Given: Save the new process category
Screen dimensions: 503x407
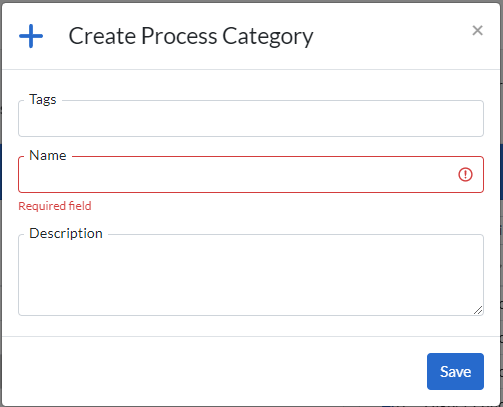Looking at the screenshot, I should tap(455, 371).
